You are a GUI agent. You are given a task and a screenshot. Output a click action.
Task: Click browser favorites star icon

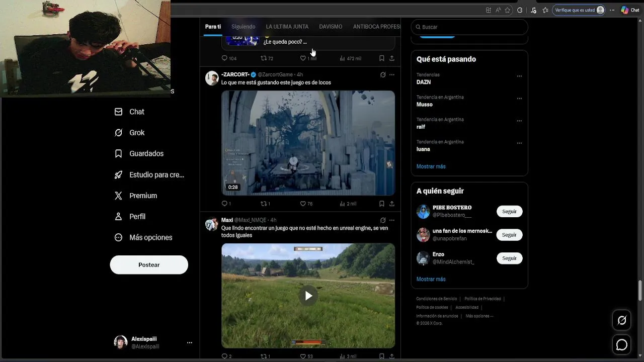pos(508,10)
